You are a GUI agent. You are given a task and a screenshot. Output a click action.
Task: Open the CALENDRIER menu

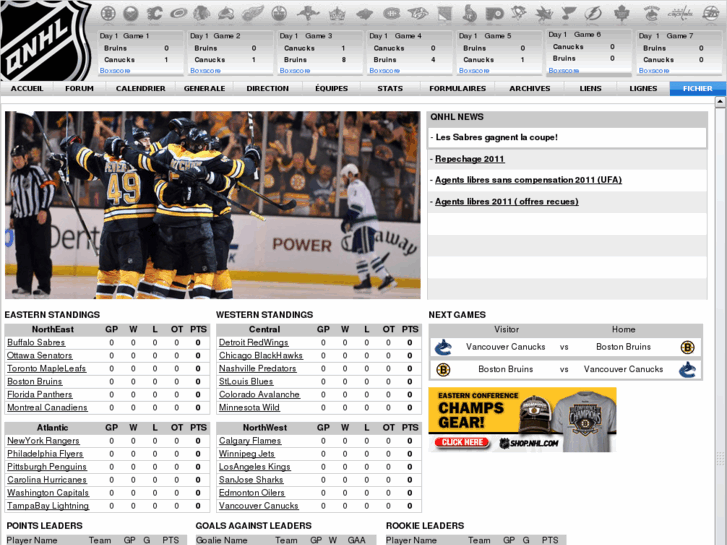(140, 89)
